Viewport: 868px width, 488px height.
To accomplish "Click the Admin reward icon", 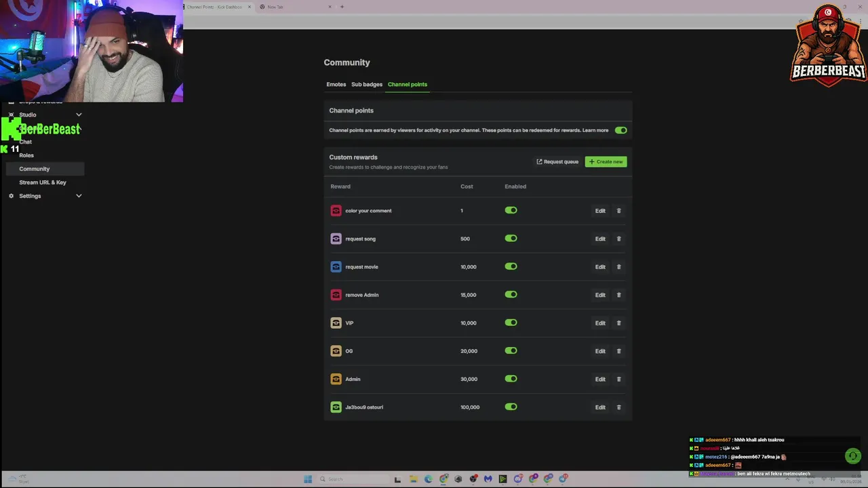I will [x=336, y=380].
